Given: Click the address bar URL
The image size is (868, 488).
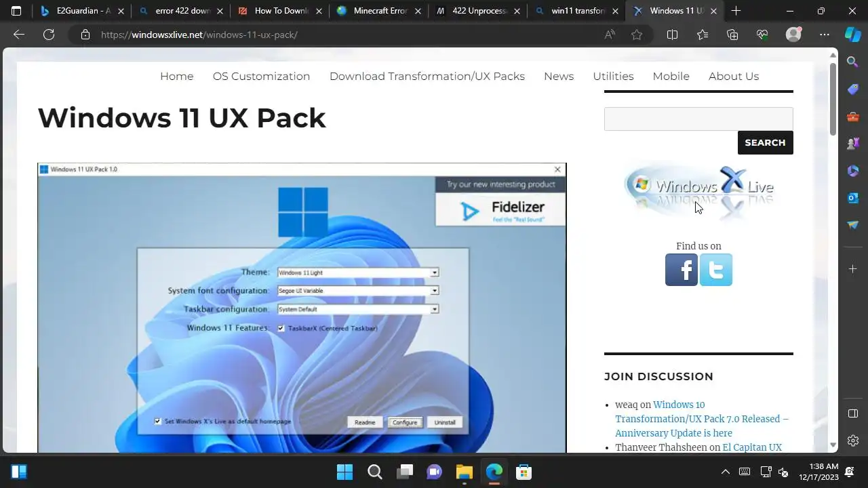Looking at the screenshot, I should [199, 35].
